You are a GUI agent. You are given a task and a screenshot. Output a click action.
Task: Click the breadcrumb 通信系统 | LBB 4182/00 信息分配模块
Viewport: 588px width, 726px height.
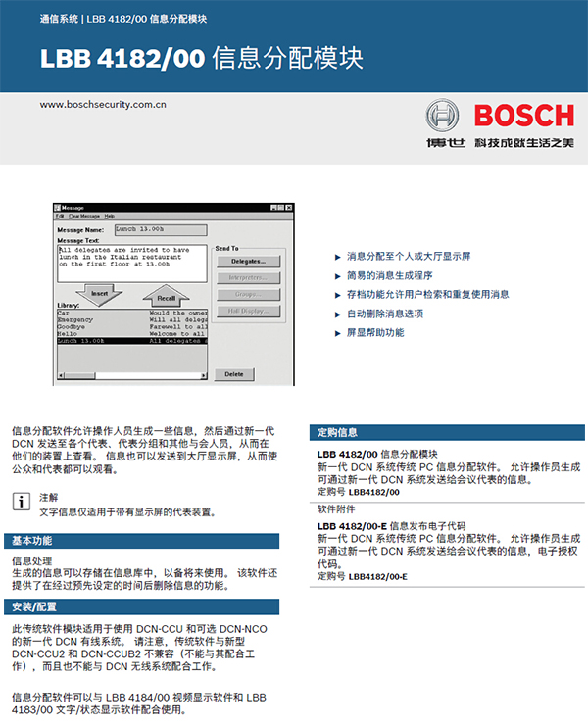123,19
